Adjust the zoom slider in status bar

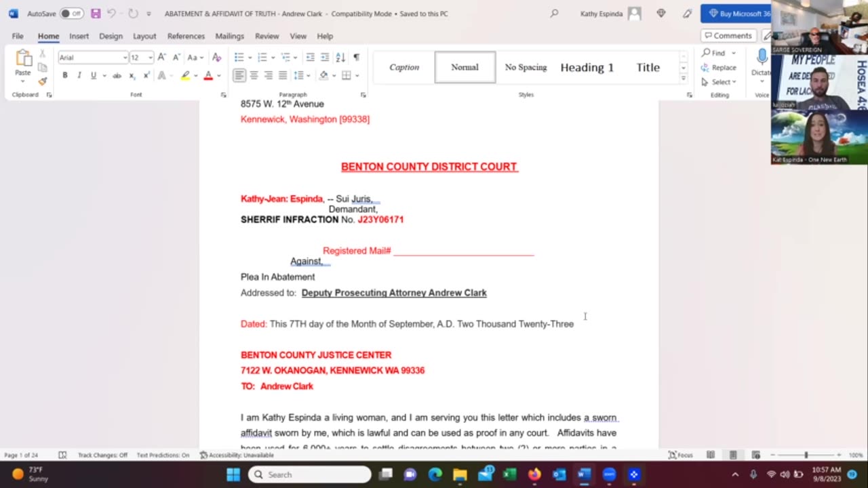(x=806, y=455)
